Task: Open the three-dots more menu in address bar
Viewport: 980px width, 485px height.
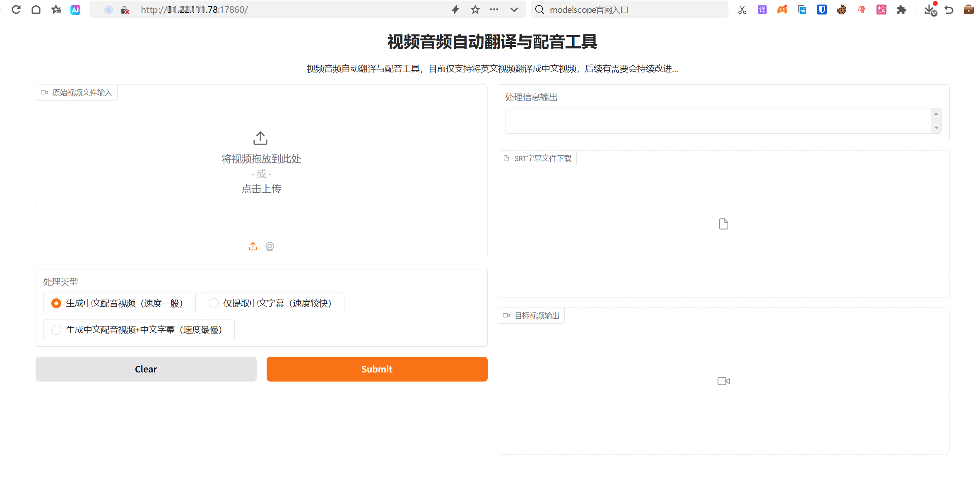Action: [x=494, y=10]
